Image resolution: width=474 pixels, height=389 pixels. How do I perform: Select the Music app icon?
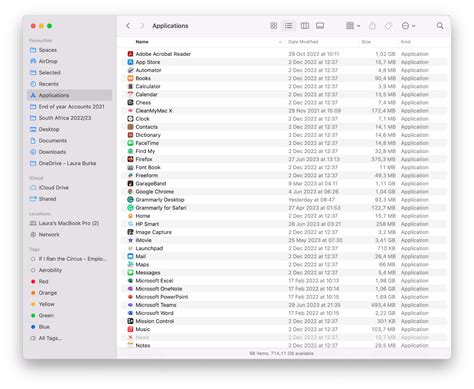tap(130, 329)
